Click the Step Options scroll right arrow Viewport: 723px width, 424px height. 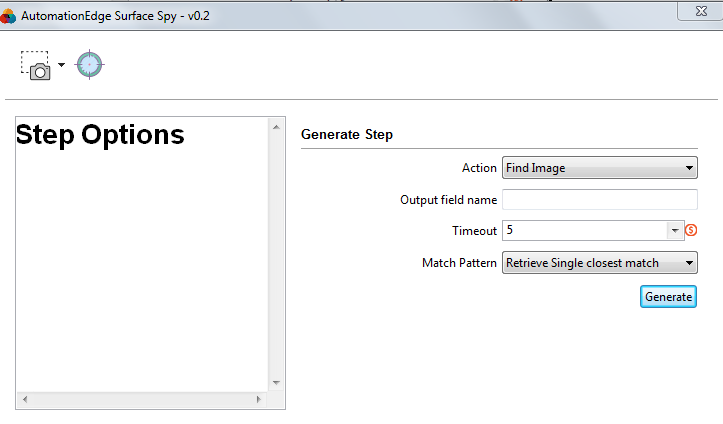click(x=259, y=399)
